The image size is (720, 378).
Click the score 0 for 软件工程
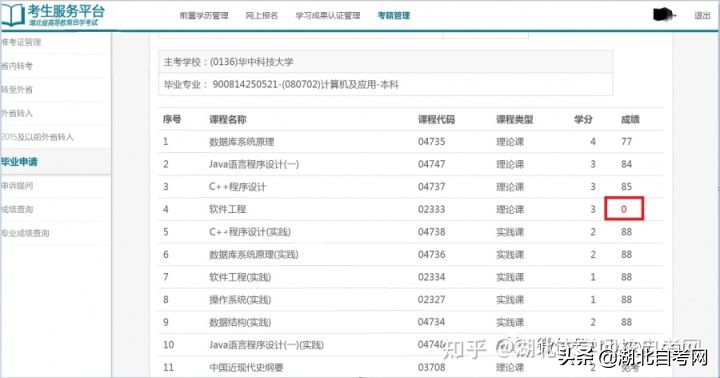[x=624, y=209]
